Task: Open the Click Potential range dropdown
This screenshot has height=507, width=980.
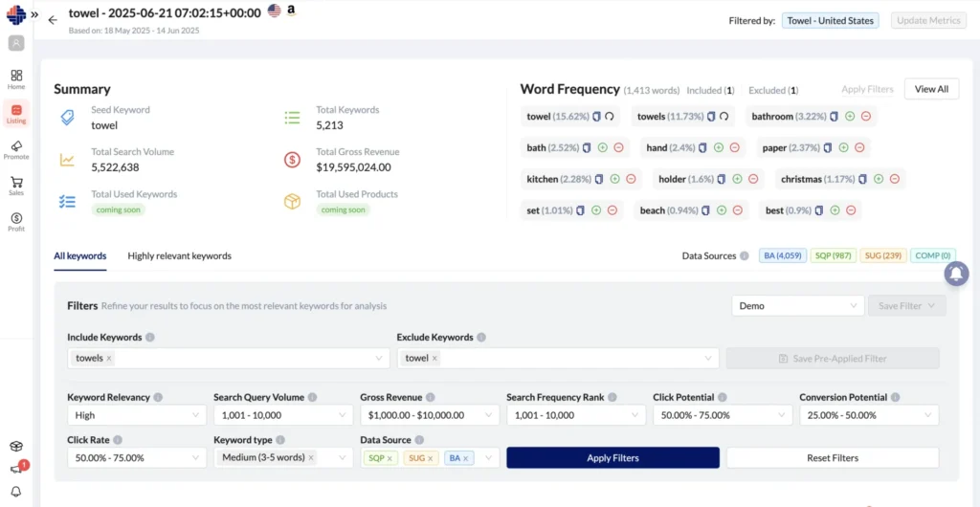Action: click(x=723, y=415)
